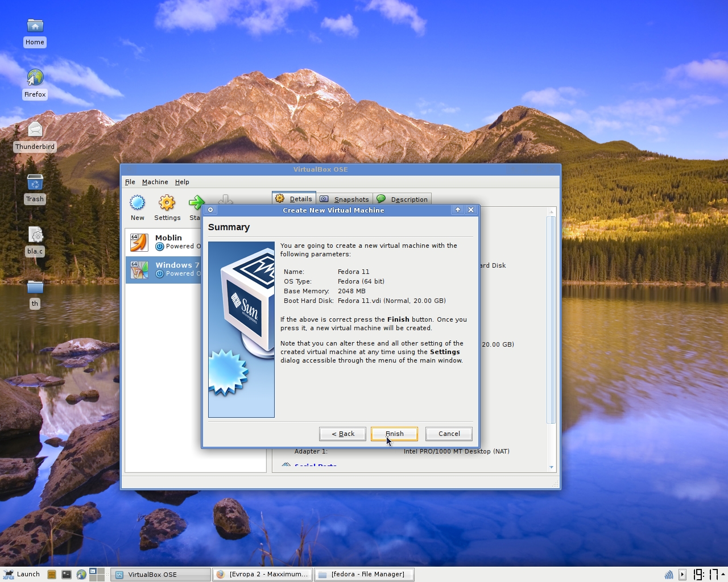Click the orange launcher beside Launch
Image resolution: width=728 pixels, height=582 pixels.
[x=52, y=575]
